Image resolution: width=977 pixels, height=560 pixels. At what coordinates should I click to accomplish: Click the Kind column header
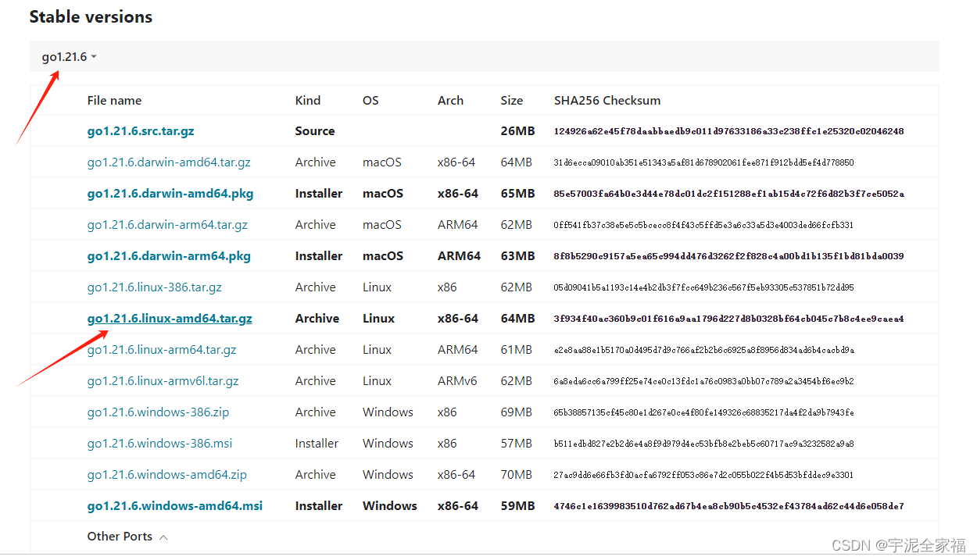tap(308, 100)
